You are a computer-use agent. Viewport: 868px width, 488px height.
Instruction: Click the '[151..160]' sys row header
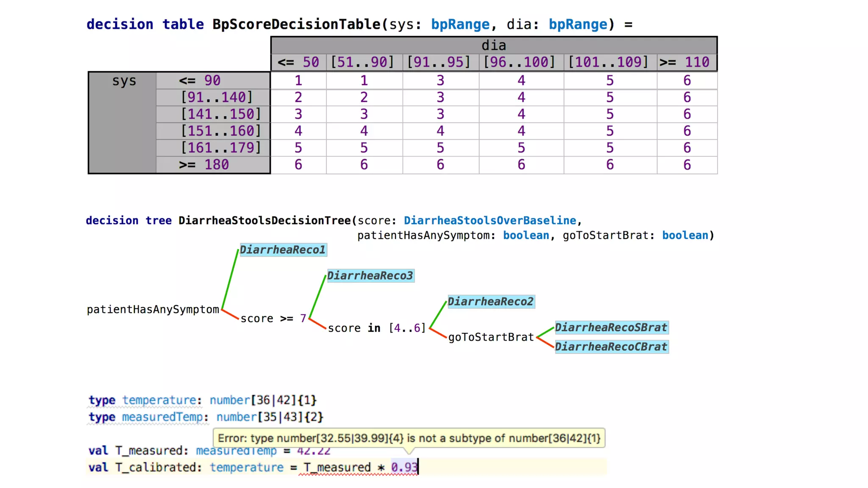(213, 131)
